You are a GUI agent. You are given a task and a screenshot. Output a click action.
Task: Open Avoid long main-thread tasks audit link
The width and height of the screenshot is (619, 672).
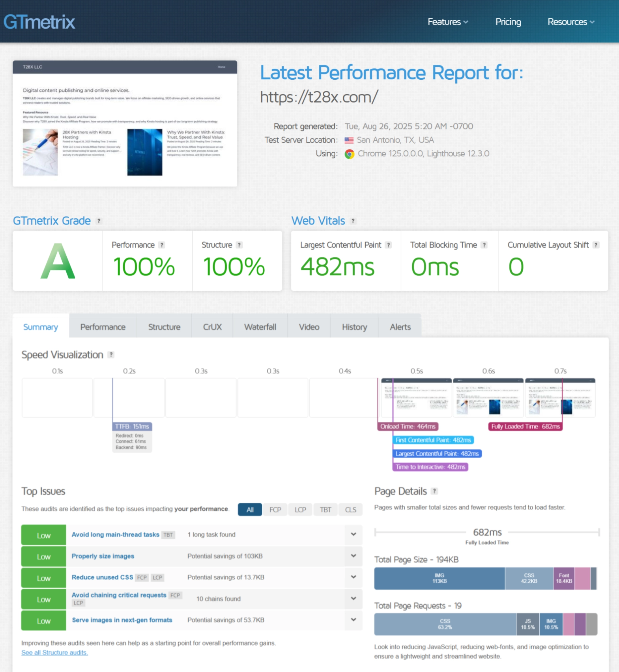pyautogui.click(x=115, y=535)
